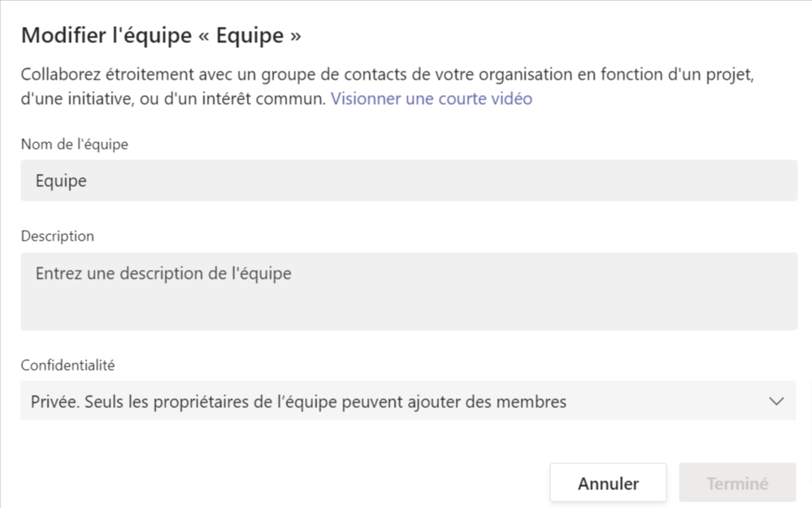Click the Nom de l'équipe label
812x508 pixels.
pos(75,144)
